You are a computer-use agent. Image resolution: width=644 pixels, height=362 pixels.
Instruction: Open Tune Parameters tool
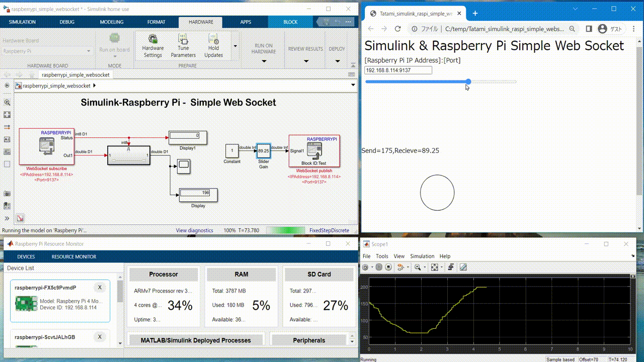[x=183, y=45]
